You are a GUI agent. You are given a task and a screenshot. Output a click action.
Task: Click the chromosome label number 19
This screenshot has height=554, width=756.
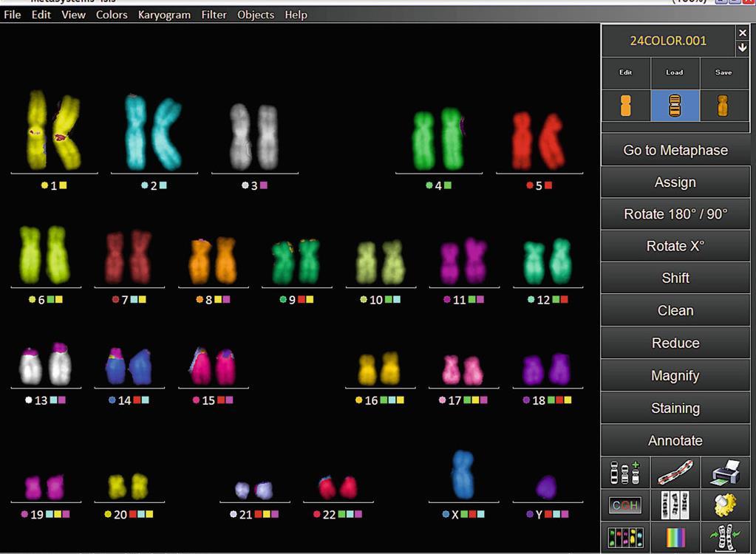pyautogui.click(x=37, y=515)
